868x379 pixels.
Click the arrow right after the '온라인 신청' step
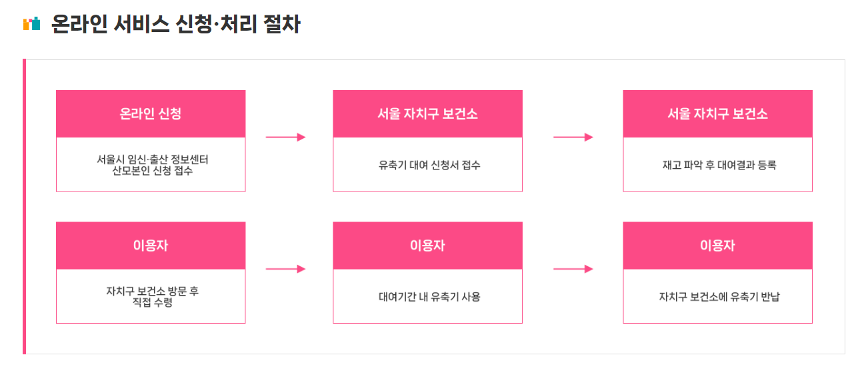tap(285, 137)
